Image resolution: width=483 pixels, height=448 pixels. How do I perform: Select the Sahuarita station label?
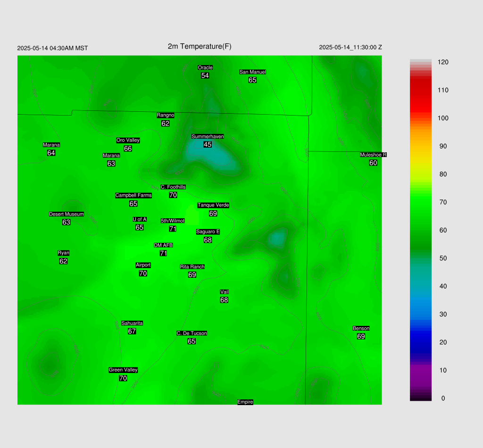click(x=132, y=324)
